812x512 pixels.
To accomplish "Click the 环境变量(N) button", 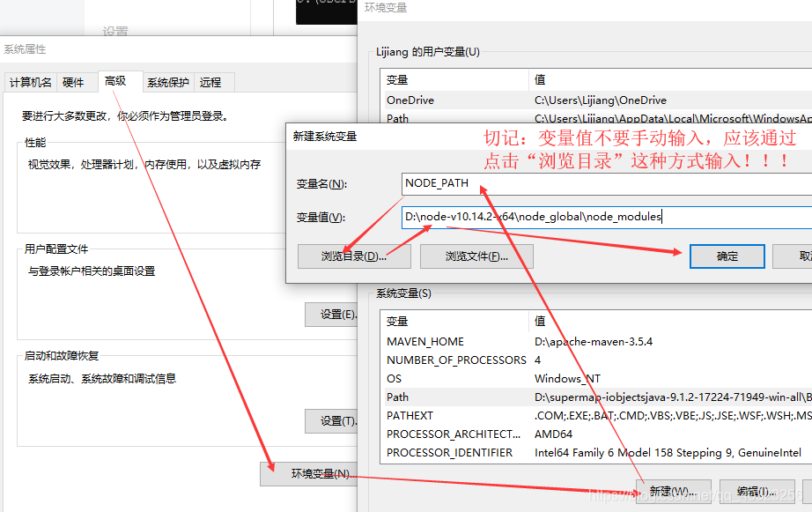I will pos(308,473).
